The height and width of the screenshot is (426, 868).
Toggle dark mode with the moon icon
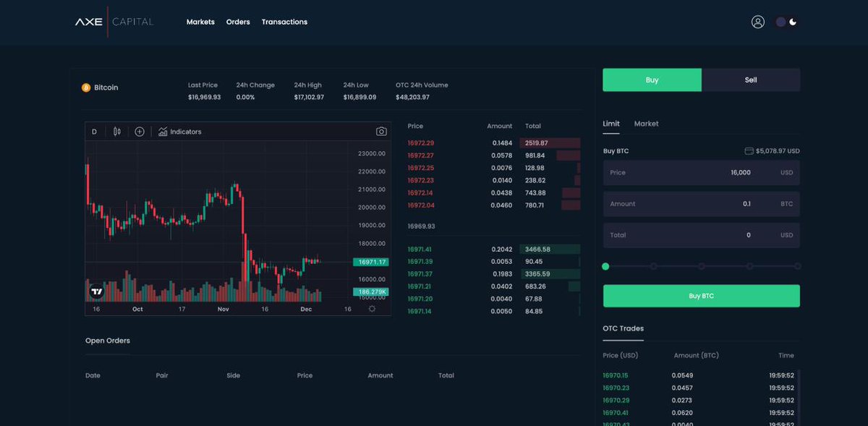[792, 22]
